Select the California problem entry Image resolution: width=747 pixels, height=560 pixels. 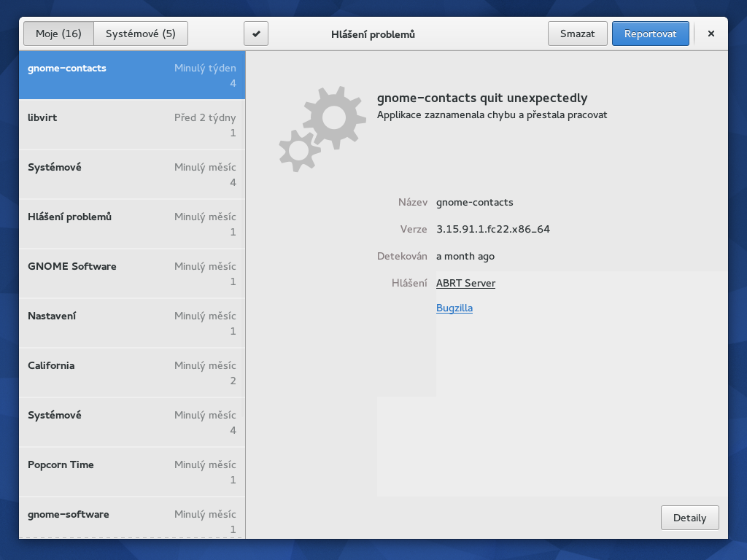[132, 373]
